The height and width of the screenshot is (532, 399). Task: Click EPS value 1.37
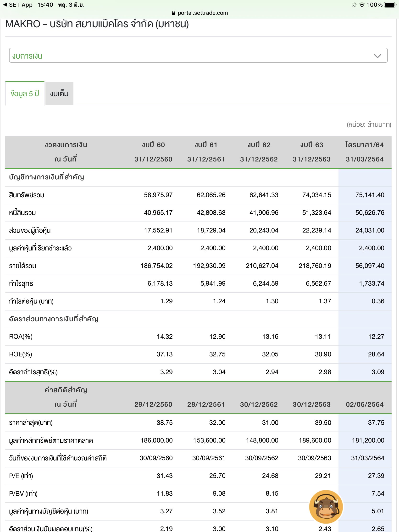325,301
